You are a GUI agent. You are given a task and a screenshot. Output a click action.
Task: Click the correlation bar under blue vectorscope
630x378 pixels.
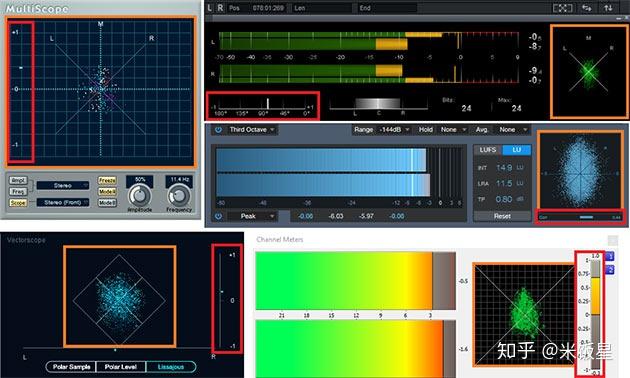click(581, 217)
